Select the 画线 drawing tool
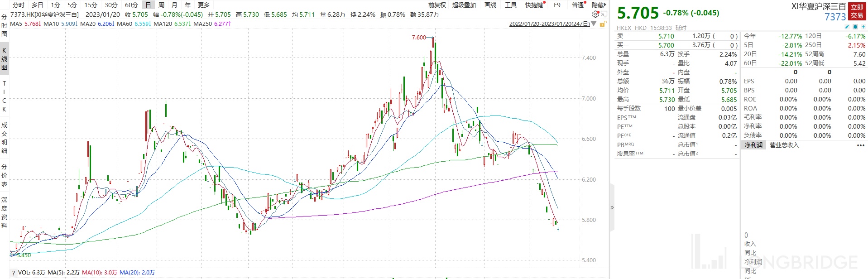The image size is (868, 279). click(490, 5)
